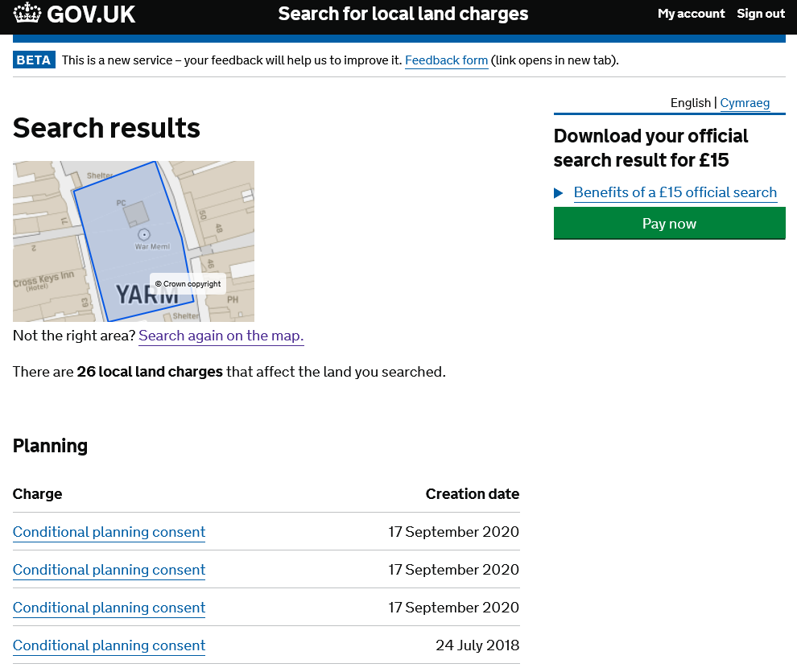Click the 24 July 2018 date cell
797x672 pixels.
[x=477, y=645]
